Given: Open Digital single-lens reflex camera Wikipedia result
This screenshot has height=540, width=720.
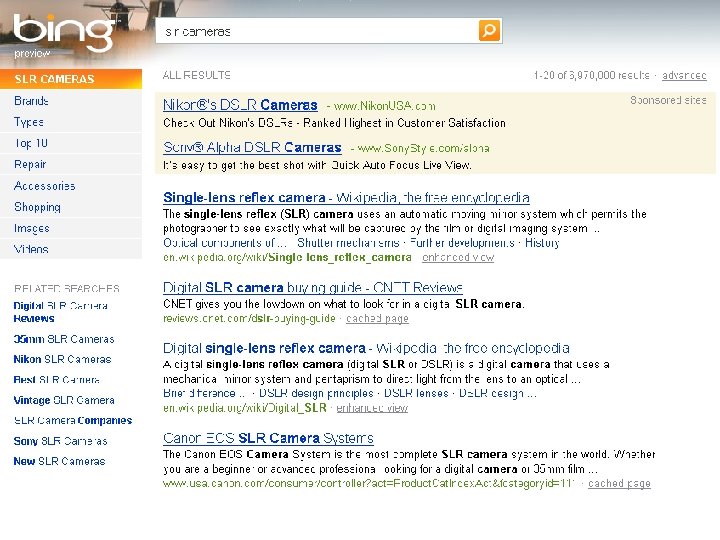Looking at the screenshot, I should click(366, 348).
